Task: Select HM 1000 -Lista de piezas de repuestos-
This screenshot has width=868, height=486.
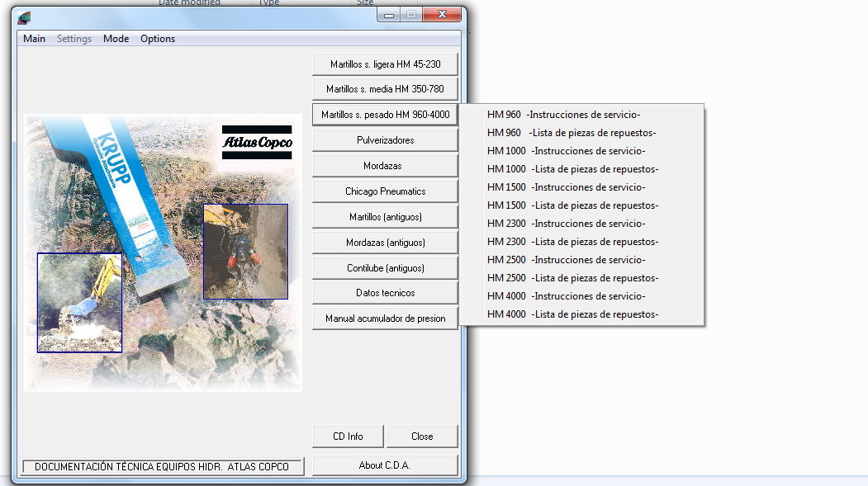Action: coord(581,169)
